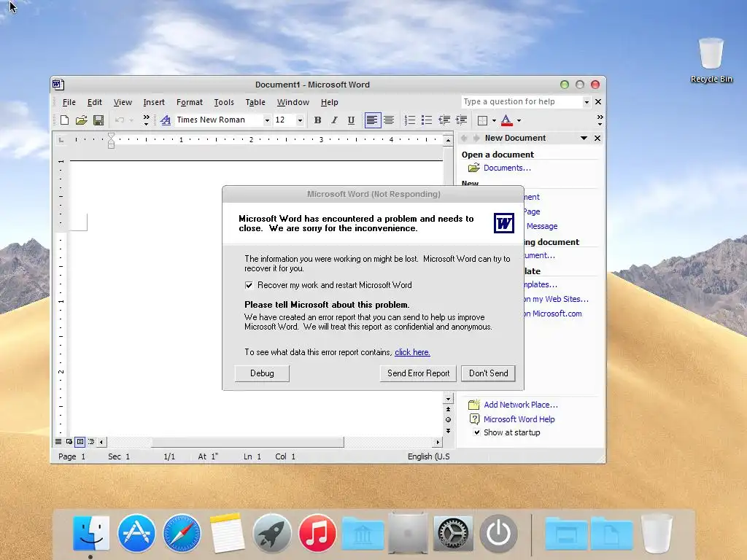Switch to Normal view icon in status corner
Viewport: 747px width, 560px height.
[x=58, y=441]
